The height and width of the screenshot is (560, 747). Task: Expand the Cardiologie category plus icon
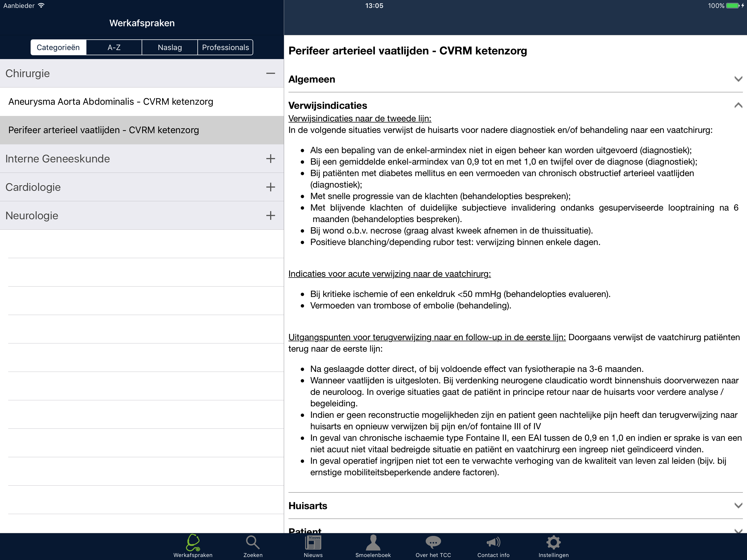point(270,187)
